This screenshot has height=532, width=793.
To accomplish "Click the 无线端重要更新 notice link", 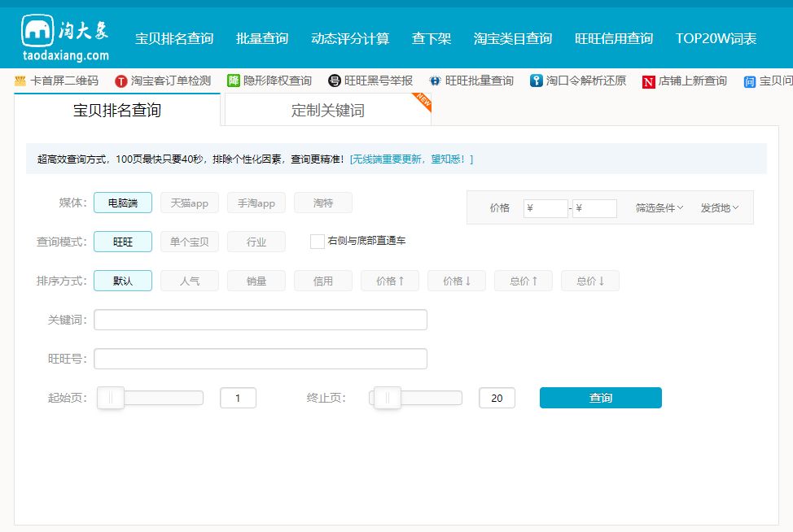I will click(x=411, y=159).
